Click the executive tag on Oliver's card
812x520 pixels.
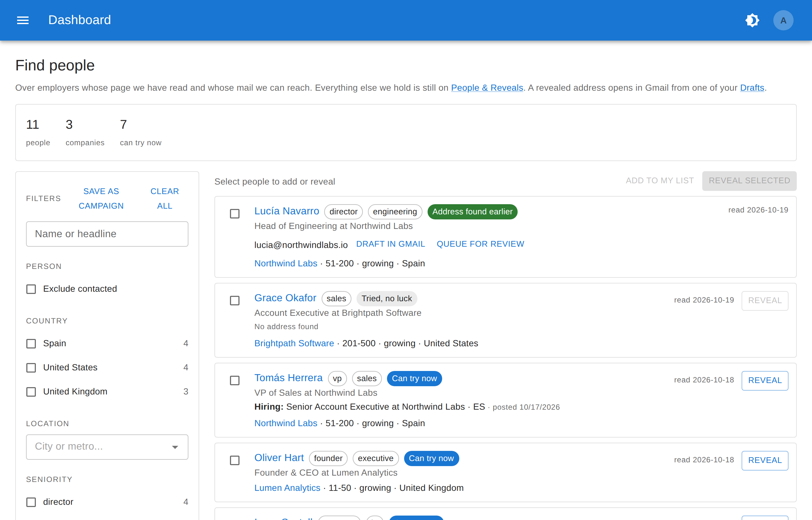pyautogui.click(x=376, y=458)
